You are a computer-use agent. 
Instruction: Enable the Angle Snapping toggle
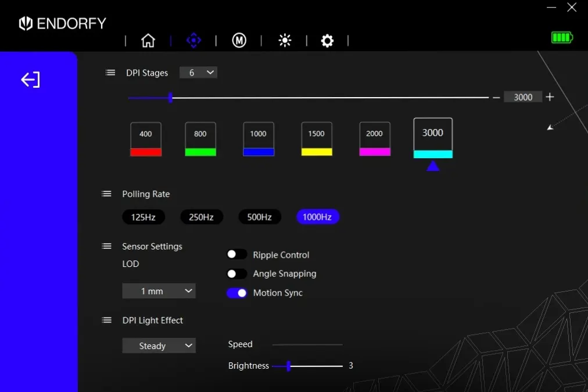coord(236,273)
